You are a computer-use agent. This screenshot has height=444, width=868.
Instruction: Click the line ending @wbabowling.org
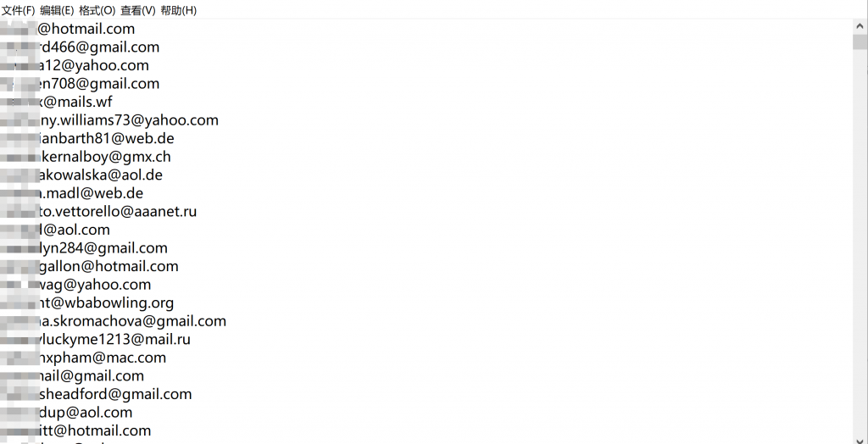(87, 302)
